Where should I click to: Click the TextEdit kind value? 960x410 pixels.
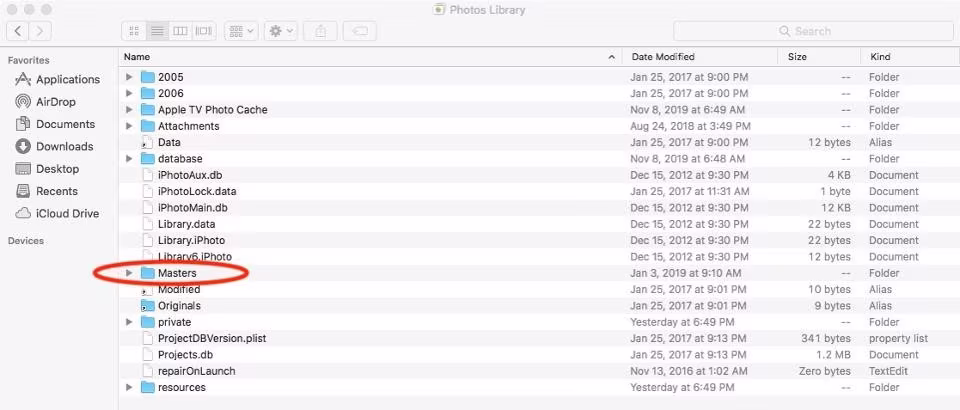tap(888, 371)
